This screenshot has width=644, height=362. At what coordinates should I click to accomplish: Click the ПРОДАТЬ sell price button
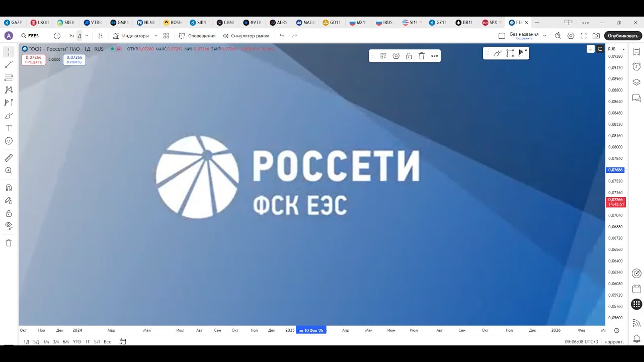point(34,60)
